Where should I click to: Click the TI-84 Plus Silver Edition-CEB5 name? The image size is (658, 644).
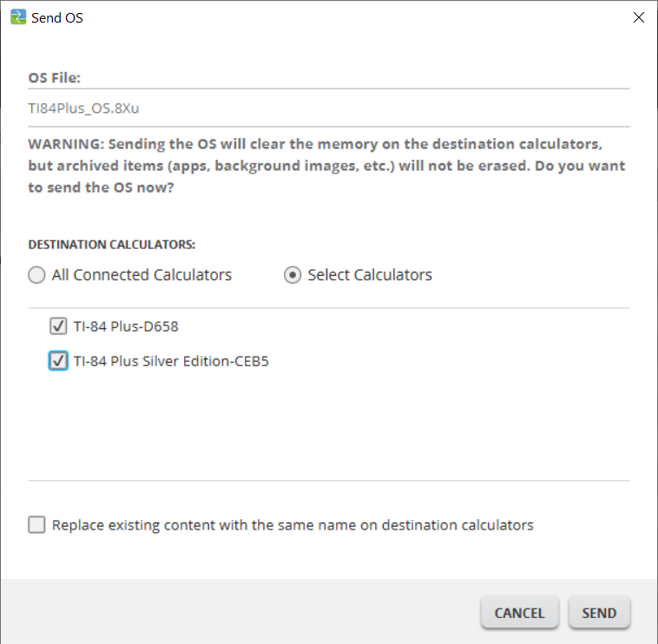171,362
